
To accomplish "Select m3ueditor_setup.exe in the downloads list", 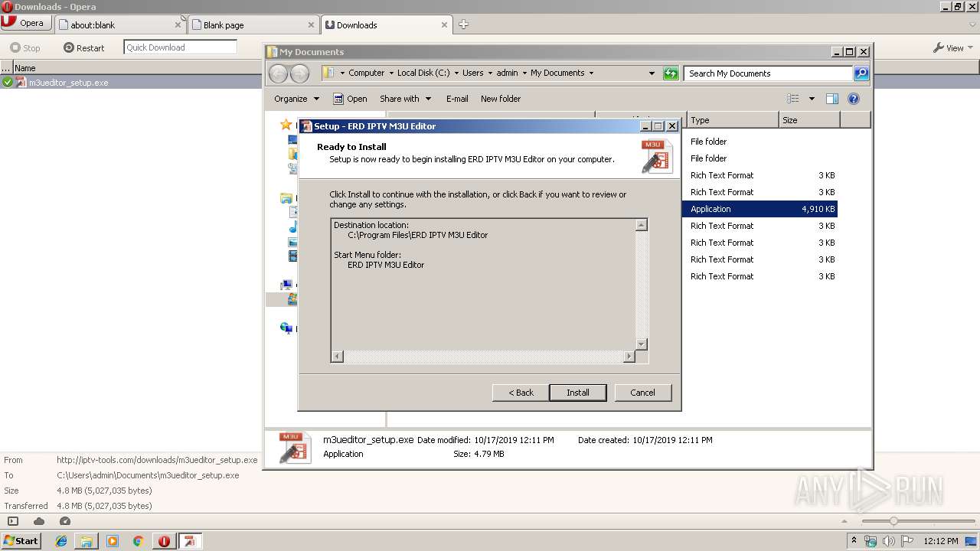I will tap(131, 82).
